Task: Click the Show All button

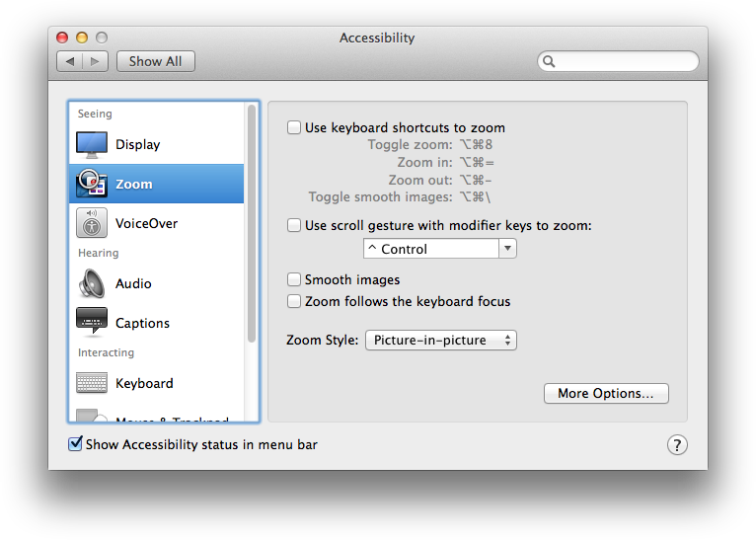Action: 155,61
